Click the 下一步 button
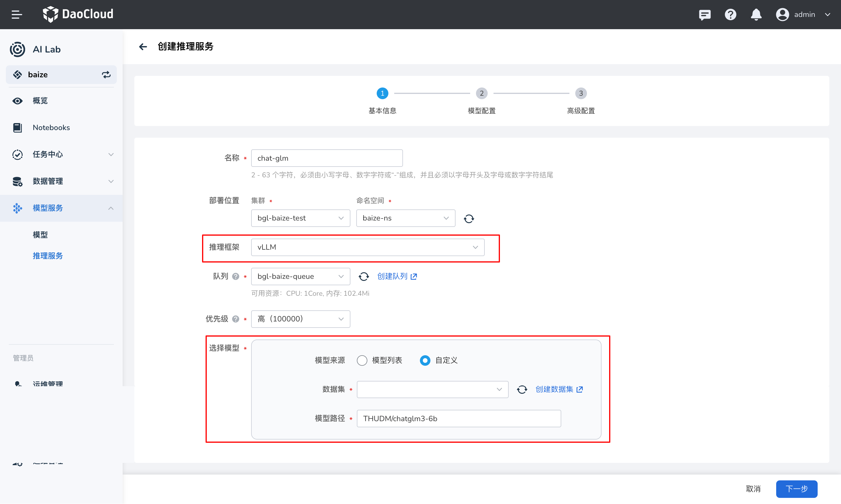Viewport: 841px width, 504px height. pyautogui.click(x=796, y=489)
